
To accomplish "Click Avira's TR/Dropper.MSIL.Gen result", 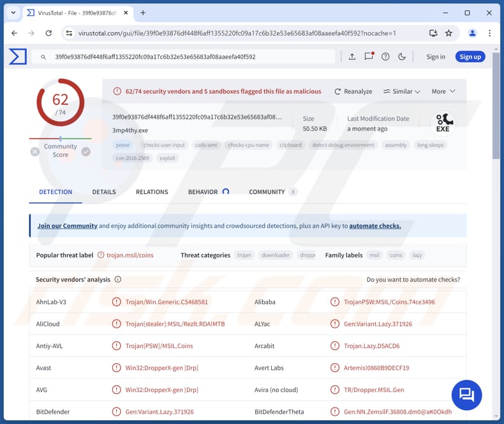I will 374,390.
